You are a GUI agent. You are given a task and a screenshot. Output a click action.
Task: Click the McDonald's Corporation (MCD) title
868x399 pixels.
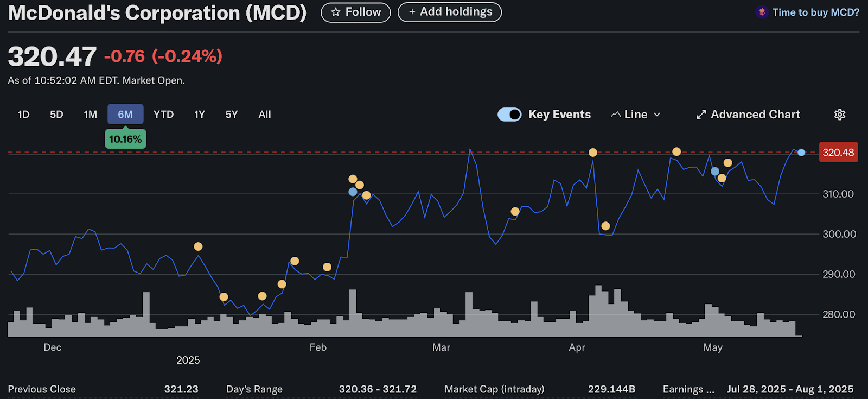click(157, 12)
